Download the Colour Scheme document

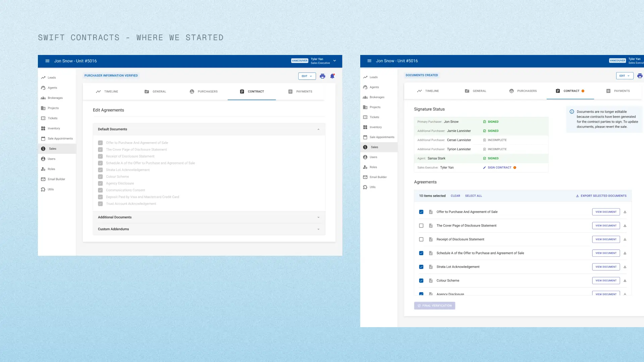tap(625, 281)
